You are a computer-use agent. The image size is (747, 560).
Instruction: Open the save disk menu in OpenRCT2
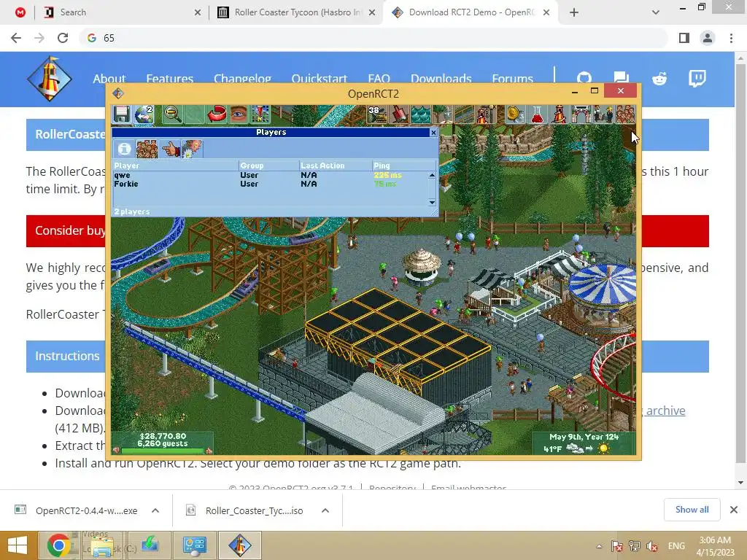(122, 114)
